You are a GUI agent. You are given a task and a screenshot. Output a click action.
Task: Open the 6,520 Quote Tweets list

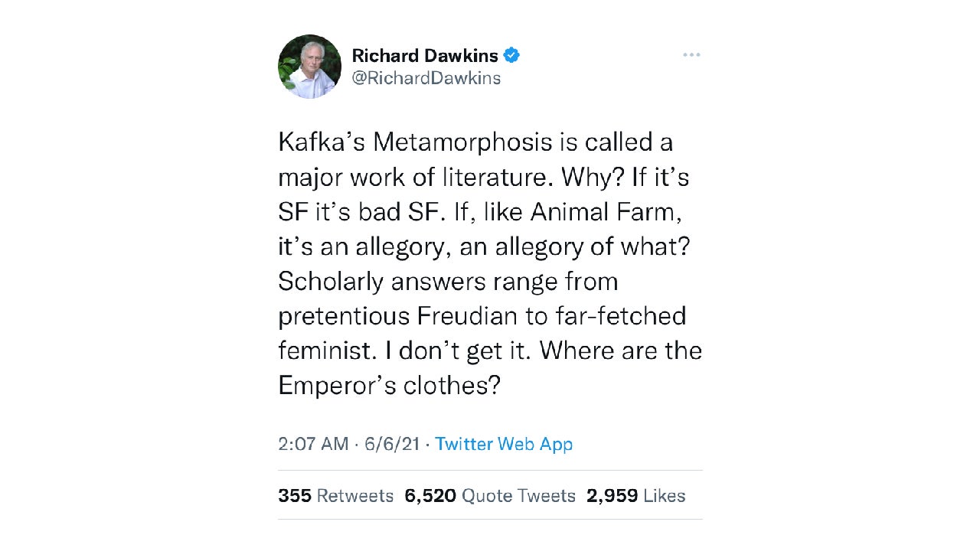click(490, 496)
